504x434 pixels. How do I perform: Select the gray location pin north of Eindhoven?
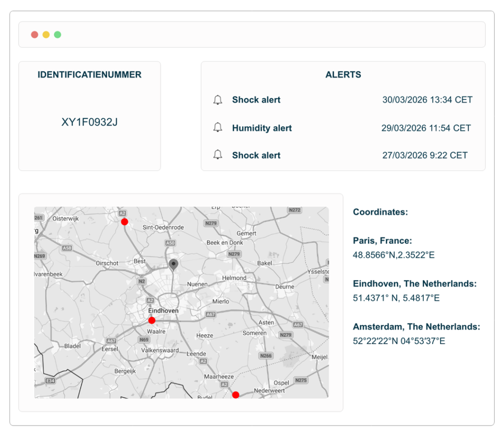tap(173, 265)
